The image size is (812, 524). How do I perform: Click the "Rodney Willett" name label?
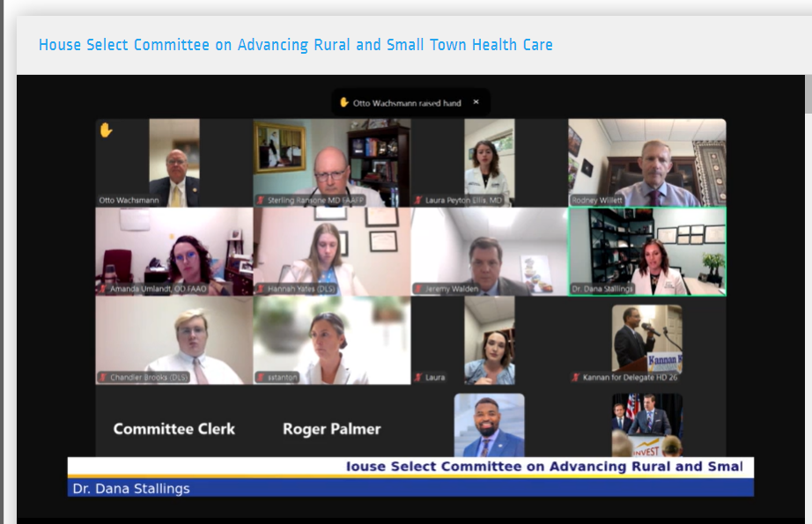pyautogui.click(x=596, y=201)
